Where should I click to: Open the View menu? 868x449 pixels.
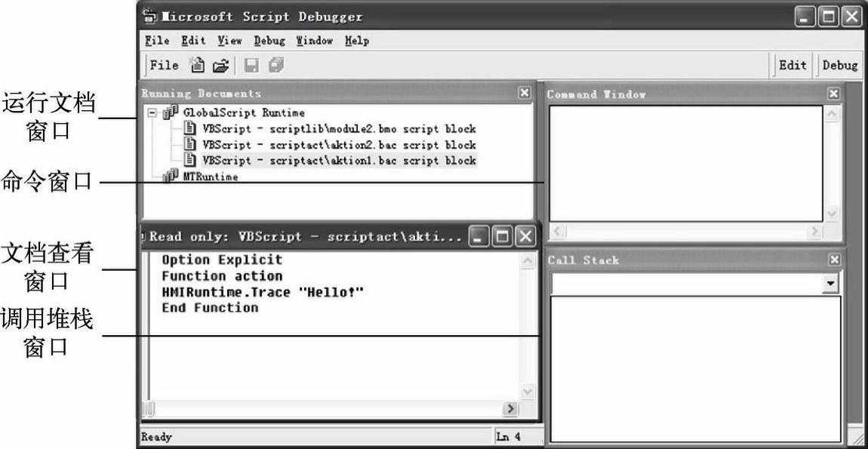(x=229, y=41)
